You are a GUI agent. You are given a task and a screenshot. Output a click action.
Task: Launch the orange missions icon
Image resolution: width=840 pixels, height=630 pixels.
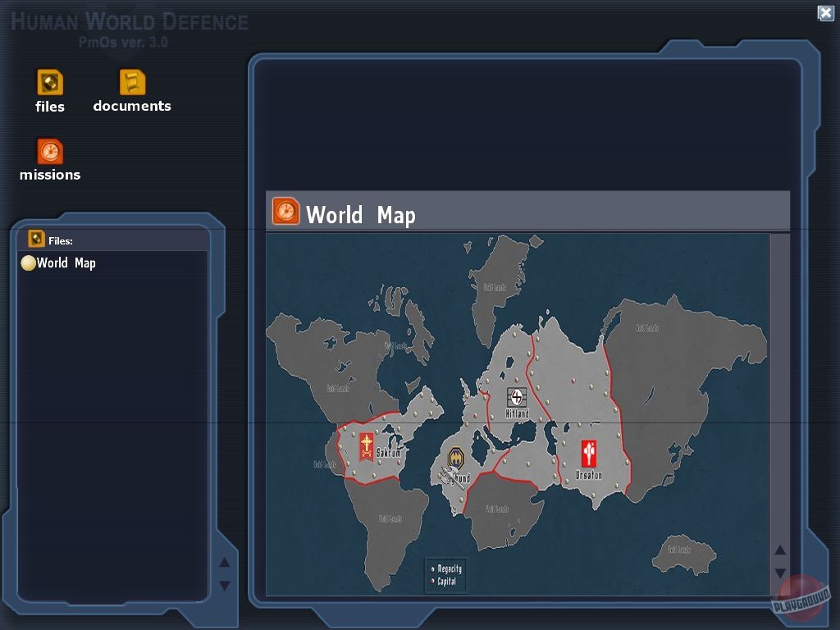click(50, 152)
